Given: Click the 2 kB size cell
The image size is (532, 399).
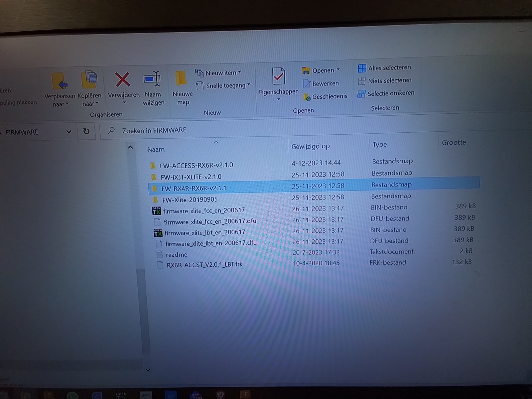Looking at the screenshot, I should [x=466, y=251].
